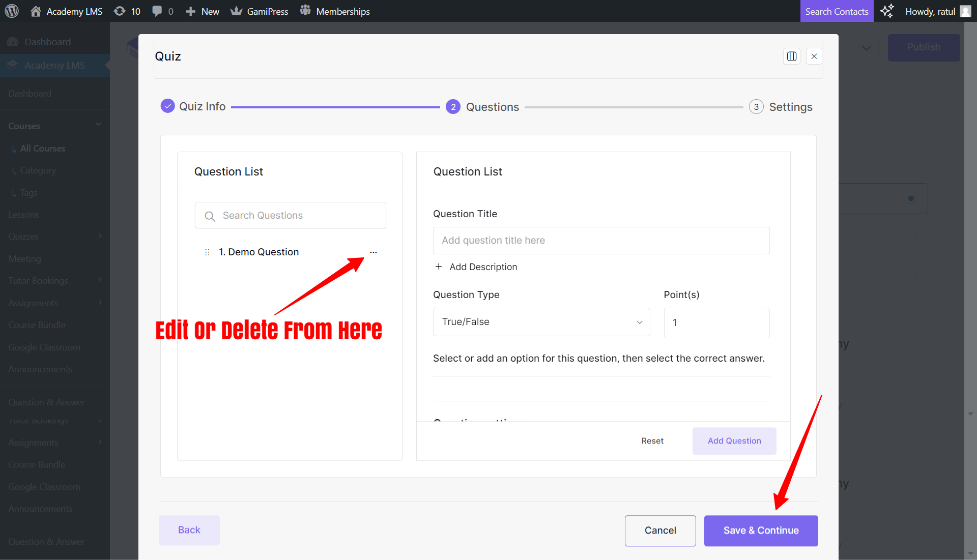Viewport: 977px width, 560px height.
Task: Open the Question Type True/False dropdown
Action: pyautogui.click(x=541, y=322)
